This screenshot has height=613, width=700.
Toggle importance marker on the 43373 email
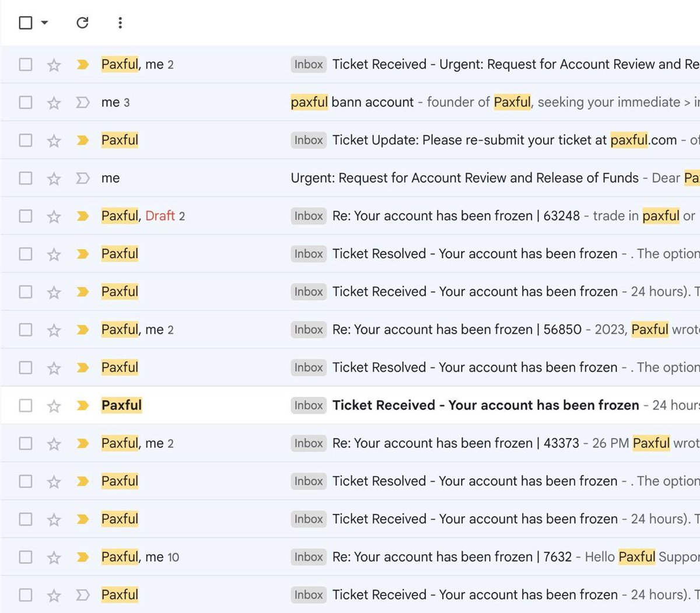pos(83,443)
